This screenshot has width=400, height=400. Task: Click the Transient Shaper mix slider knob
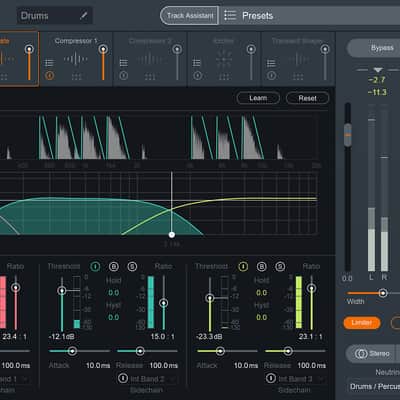tap(325, 49)
